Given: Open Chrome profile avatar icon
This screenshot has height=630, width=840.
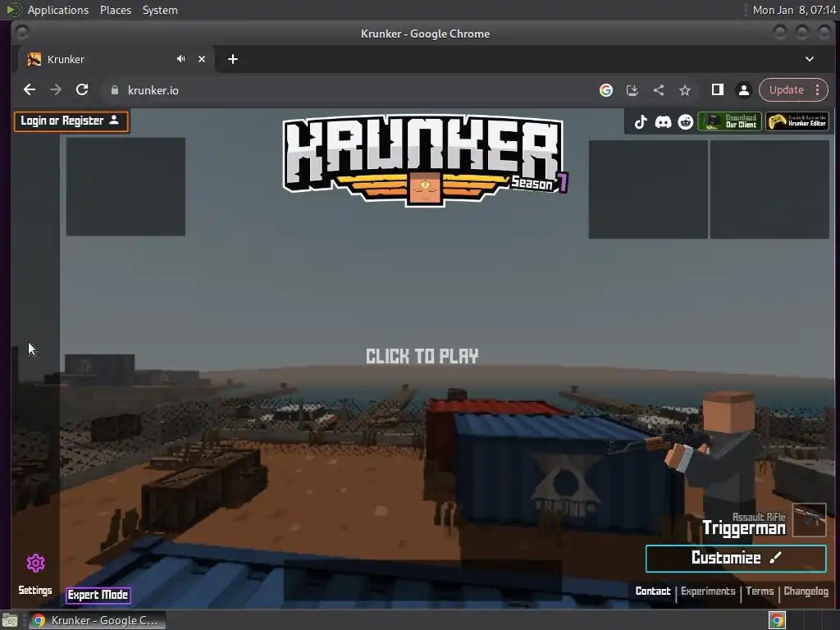Looking at the screenshot, I should tap(744, 90).
